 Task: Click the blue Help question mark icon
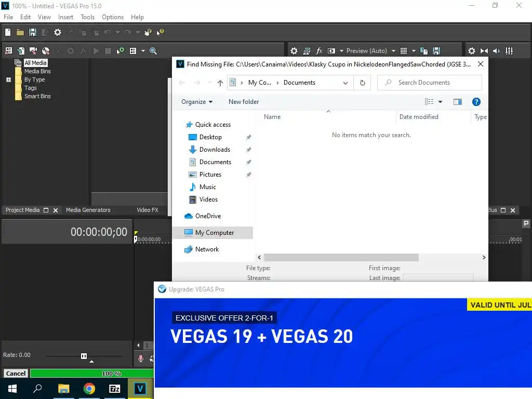pos(476,102)
